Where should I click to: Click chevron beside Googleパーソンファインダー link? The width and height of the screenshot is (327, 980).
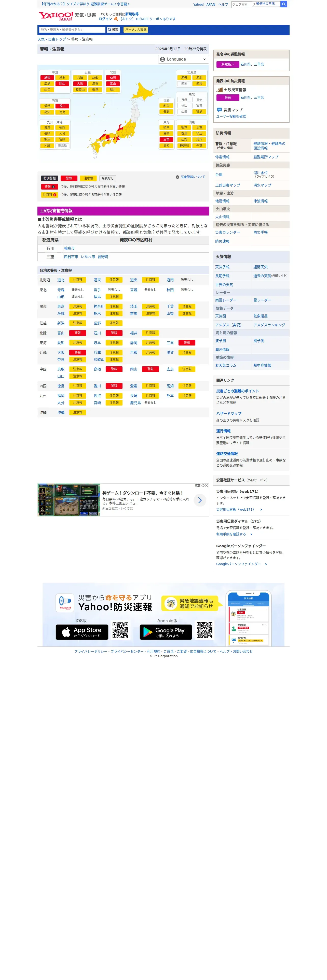click(266, 564)
